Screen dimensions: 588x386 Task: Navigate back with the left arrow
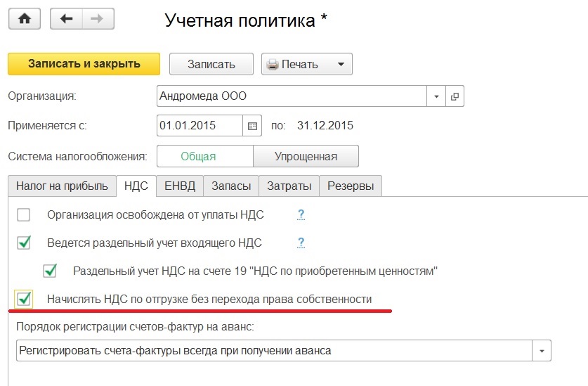point(66,19)
